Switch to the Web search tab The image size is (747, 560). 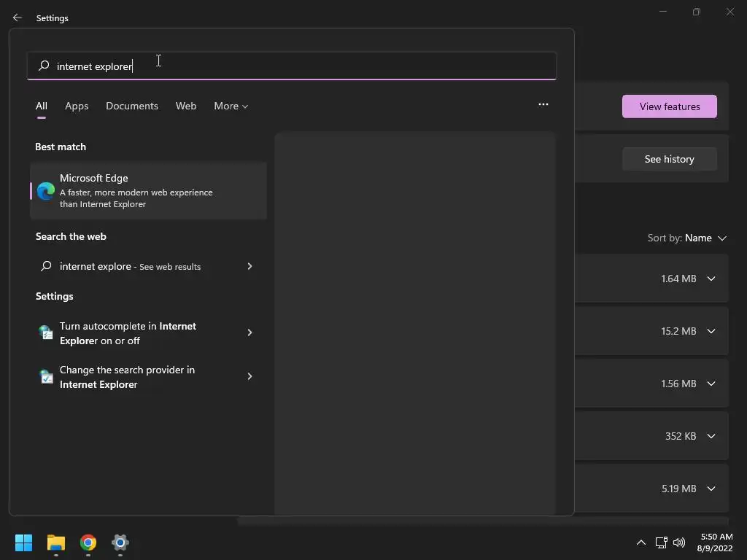[x=186, y=106]
